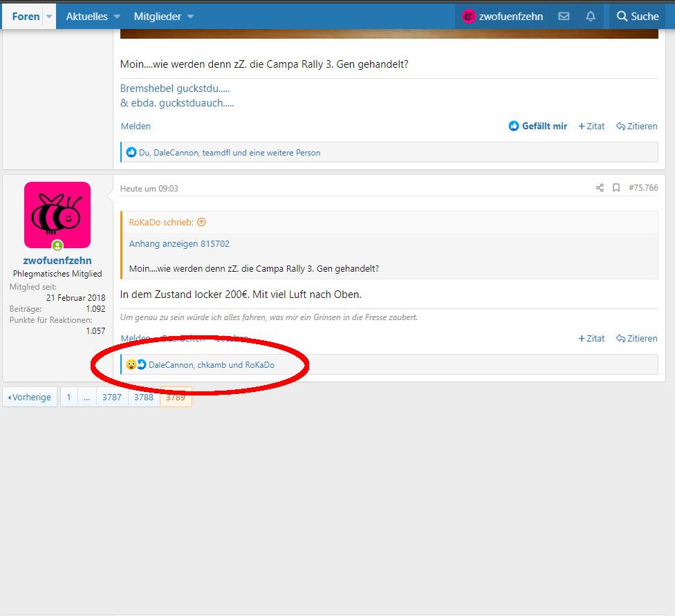The width and height of the screenshot is (675, 616).
Task: Click Zitieren on zwofuenfzehn's post
Action: [x=636, y=338]
